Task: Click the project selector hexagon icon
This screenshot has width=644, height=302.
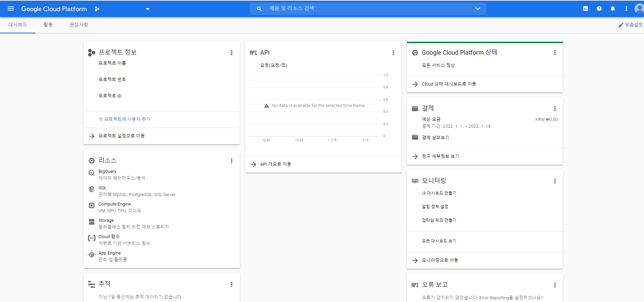Action: click(97, 9)
